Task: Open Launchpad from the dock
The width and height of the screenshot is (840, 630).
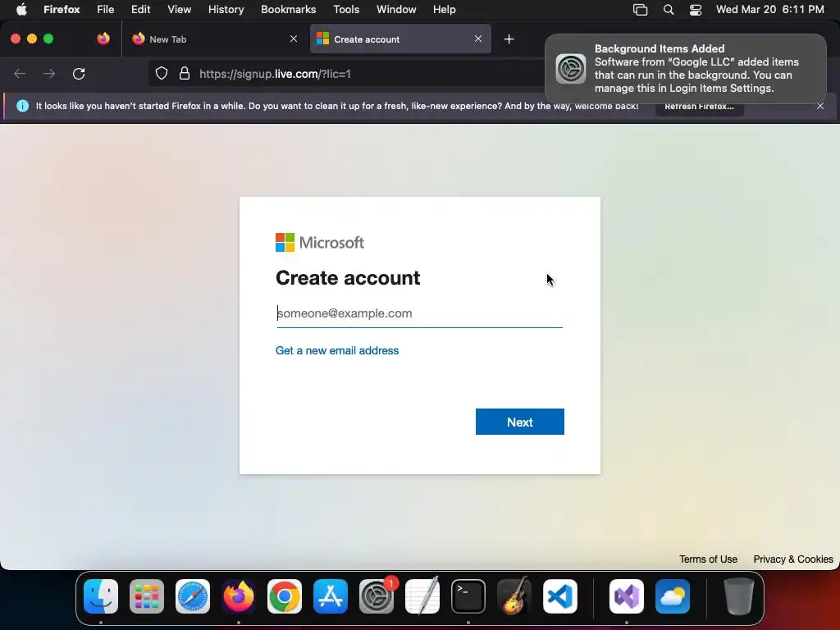Action: click(x=147, y=596)
